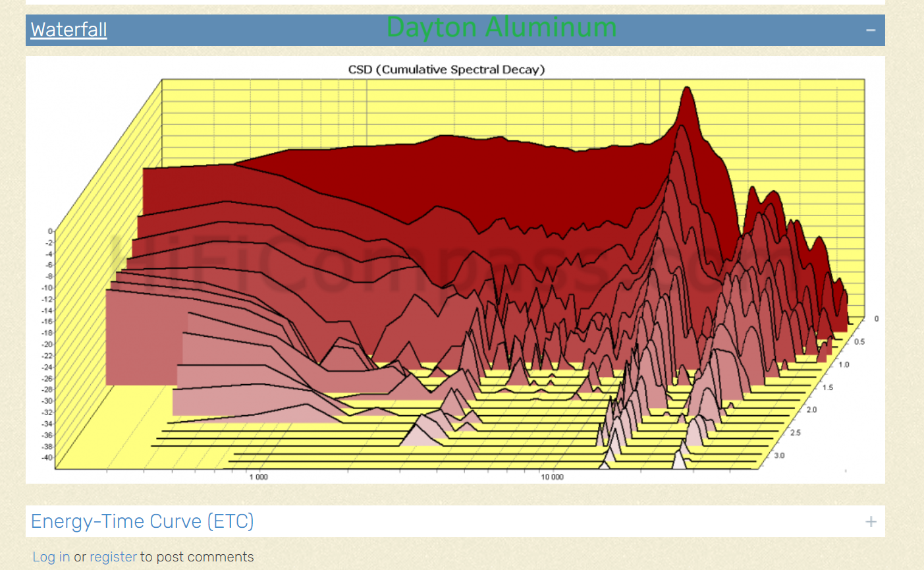Select the 1 000 frequency axis label
This screenshot has width=924, height=570.
tap(258, 477)
